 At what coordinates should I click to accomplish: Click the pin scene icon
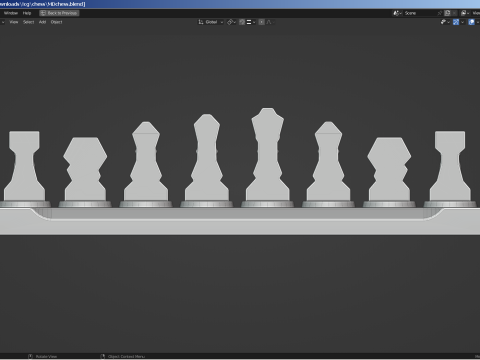point(440,13)
